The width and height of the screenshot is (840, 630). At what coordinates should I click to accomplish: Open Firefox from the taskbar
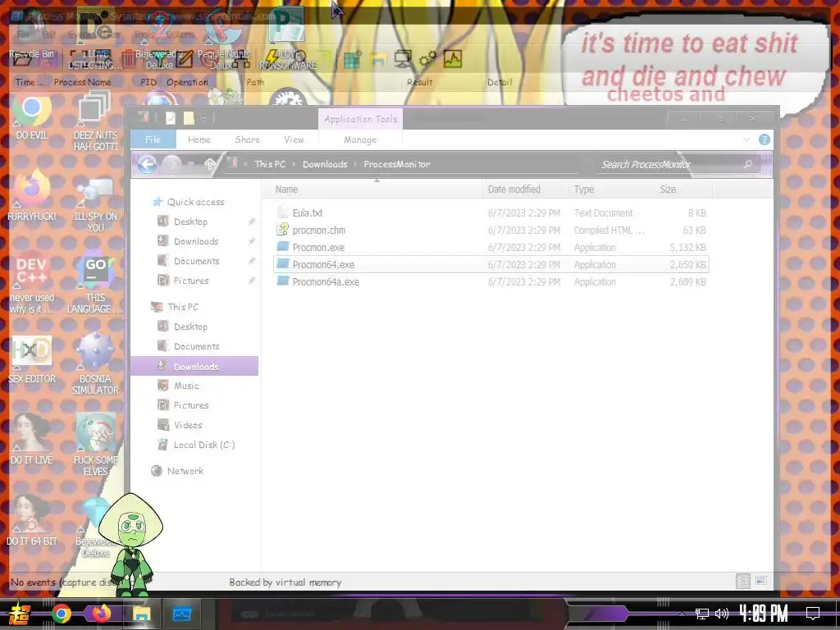pos(101,613)
